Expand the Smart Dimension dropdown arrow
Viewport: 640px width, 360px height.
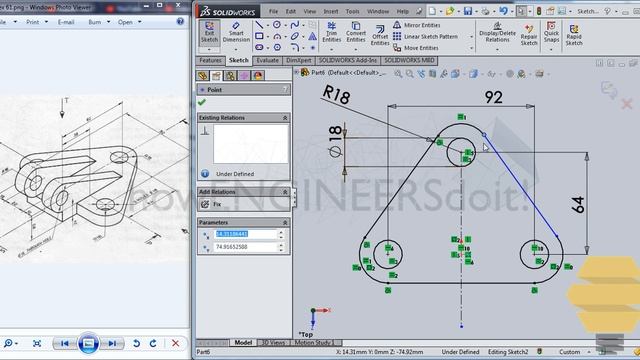pos(236,49)
